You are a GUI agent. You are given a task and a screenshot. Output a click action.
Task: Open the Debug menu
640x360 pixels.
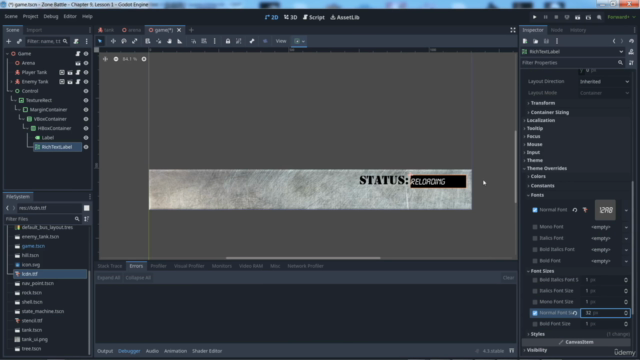click(51, 16)
